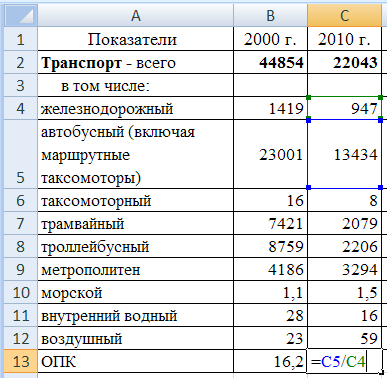This screenshot has width=387, height=378.
Task: Click empty cell C3
Action: 344,85
